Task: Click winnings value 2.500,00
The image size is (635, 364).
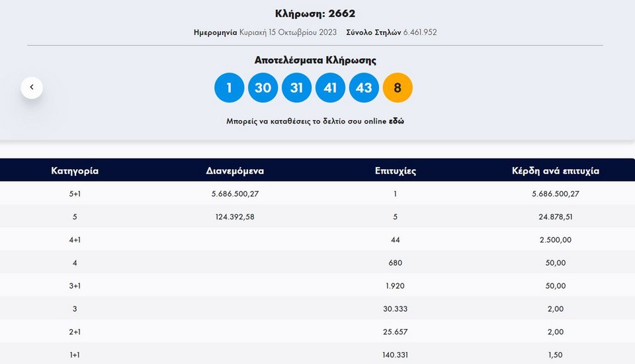Action: click(x=556, y=240)
